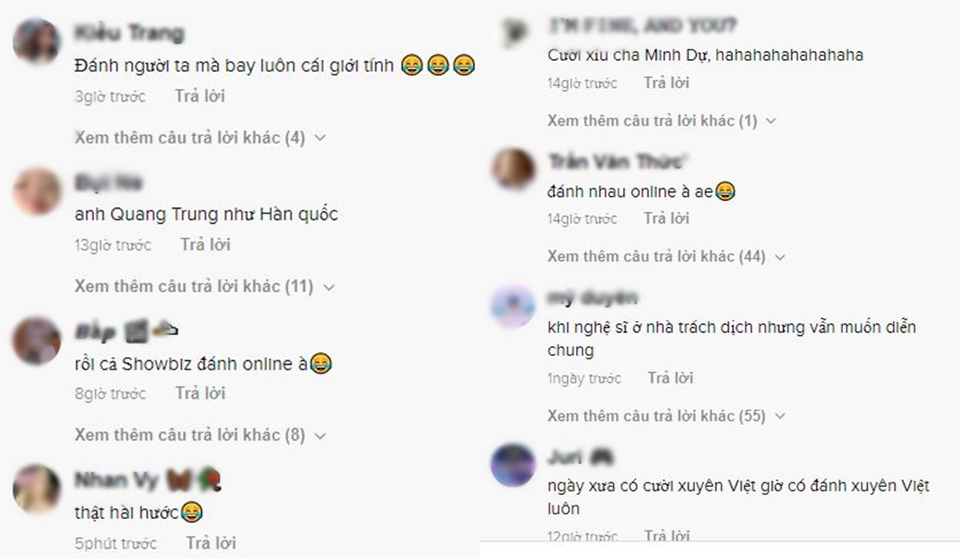Image resolution: width=960 pixels, height=560 pixels.
Task: Open avatar next to 'Cười xỉu cha Minh Dự' comment
Action: pos(511,32)
